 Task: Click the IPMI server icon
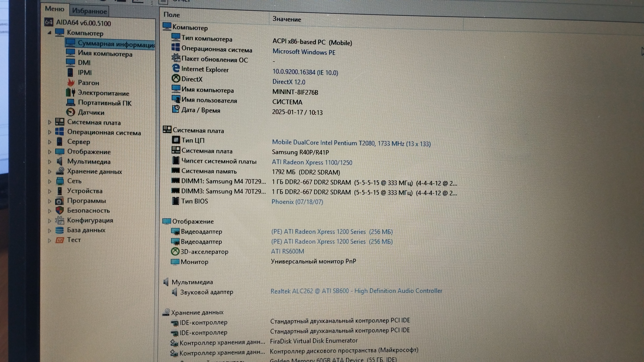70,72
